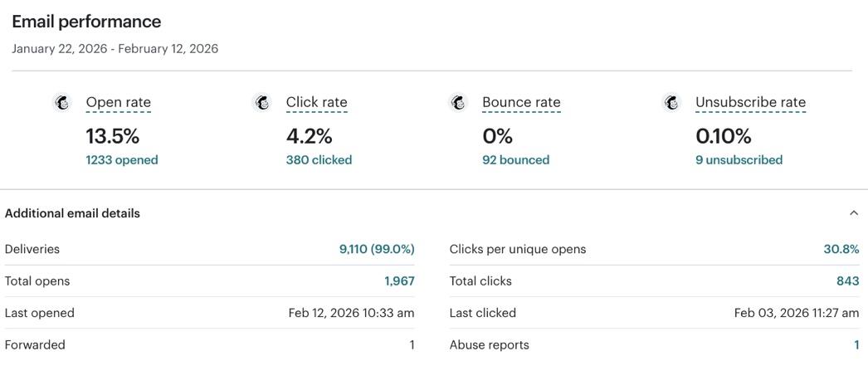Click the Mailchimp icon beside Click rate
The image size is (868, 366).
tap(262, 102)
